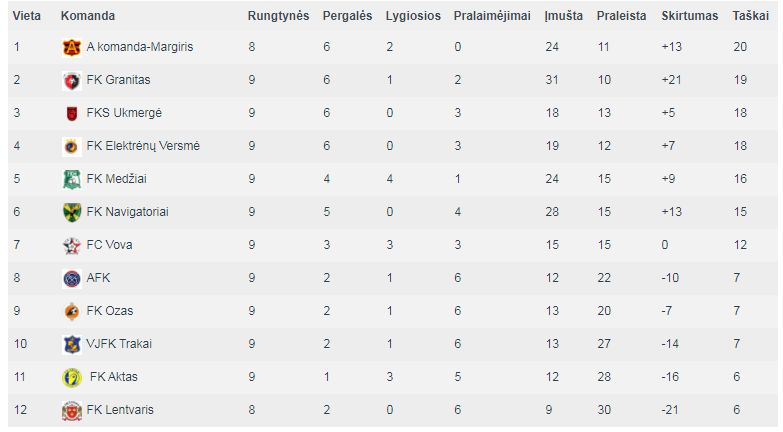Click the FC Vova star logo
783x432 pixels.
click(x=72, y=245)
